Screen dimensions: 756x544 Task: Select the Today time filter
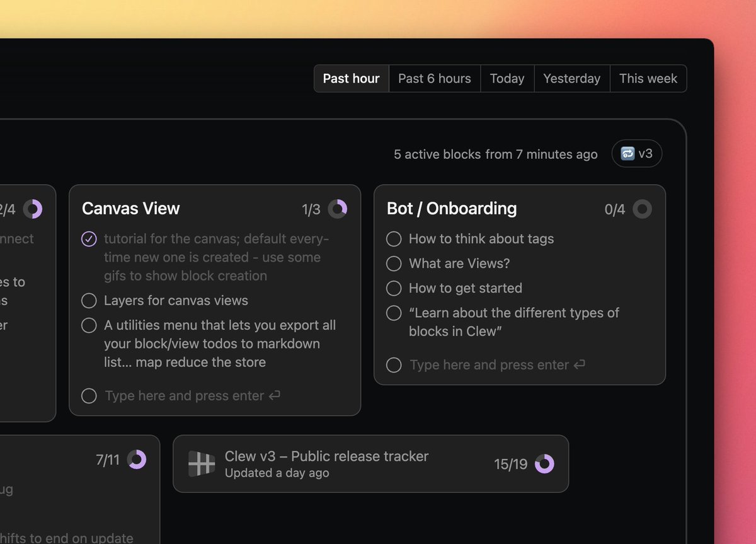(x=507, y=79)
